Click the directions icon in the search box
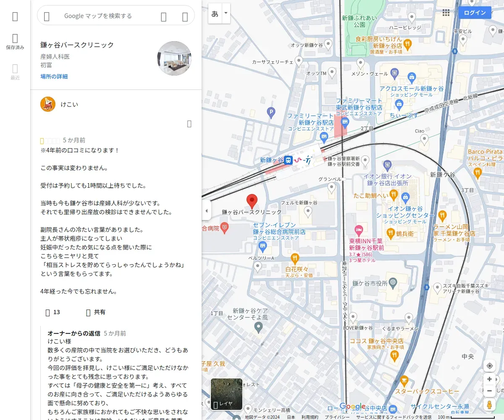 [185, 16]
